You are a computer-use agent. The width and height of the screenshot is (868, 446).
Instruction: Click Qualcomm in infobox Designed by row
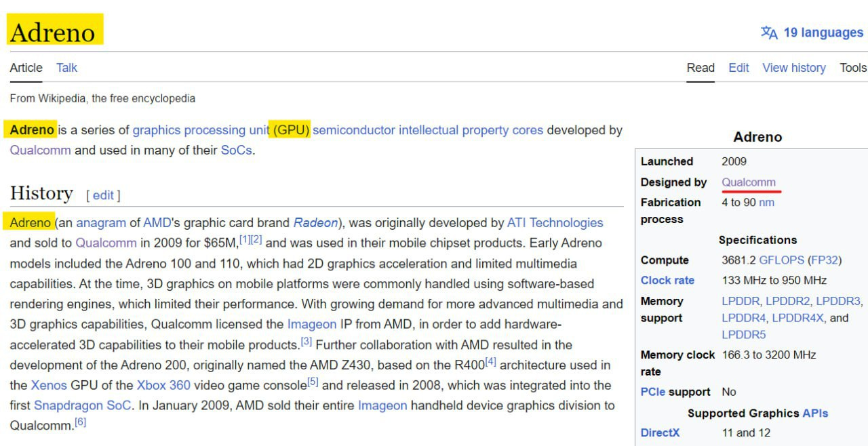(749, 182)
